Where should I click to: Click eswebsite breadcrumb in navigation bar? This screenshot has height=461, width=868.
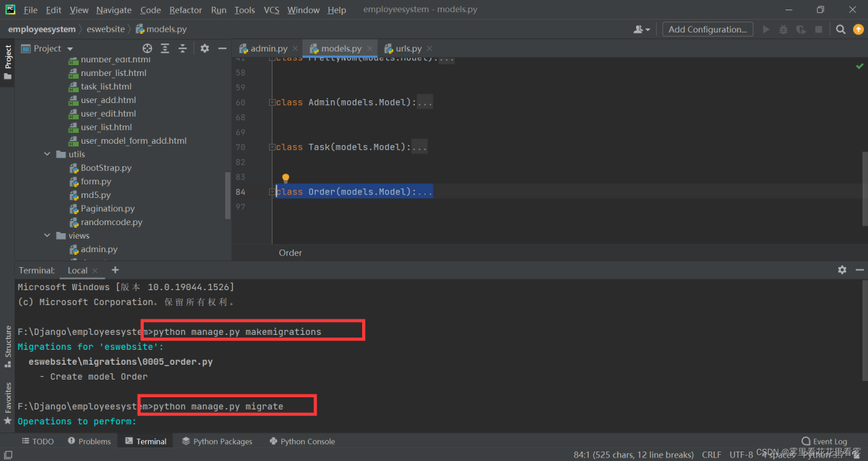pyautogui.click(x=106, y=29)
